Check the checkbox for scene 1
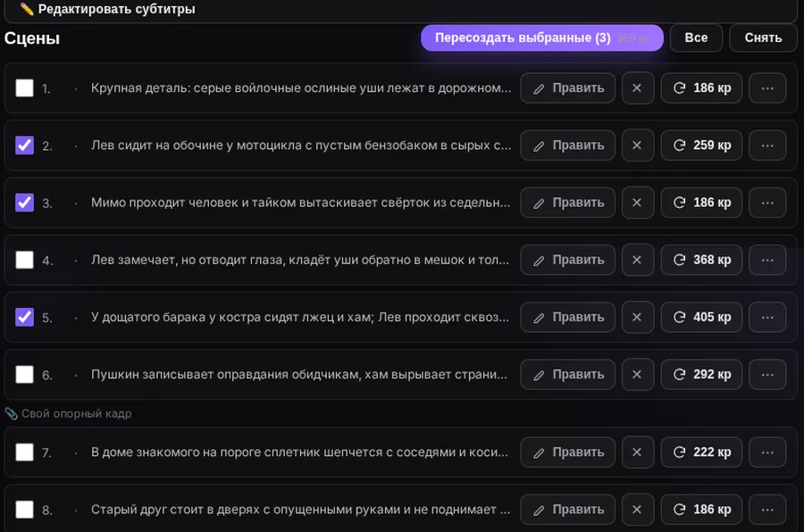Viewport: 804px width, 532px height. coord(25,88)
